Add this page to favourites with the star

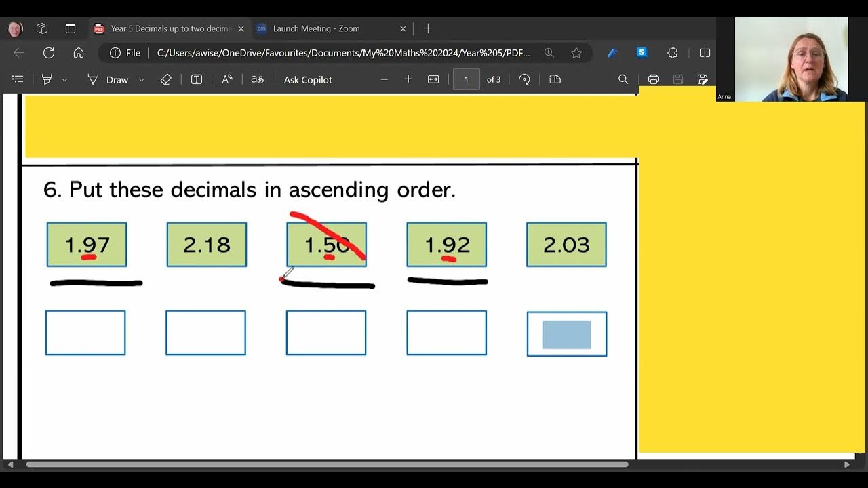(576, 53)
